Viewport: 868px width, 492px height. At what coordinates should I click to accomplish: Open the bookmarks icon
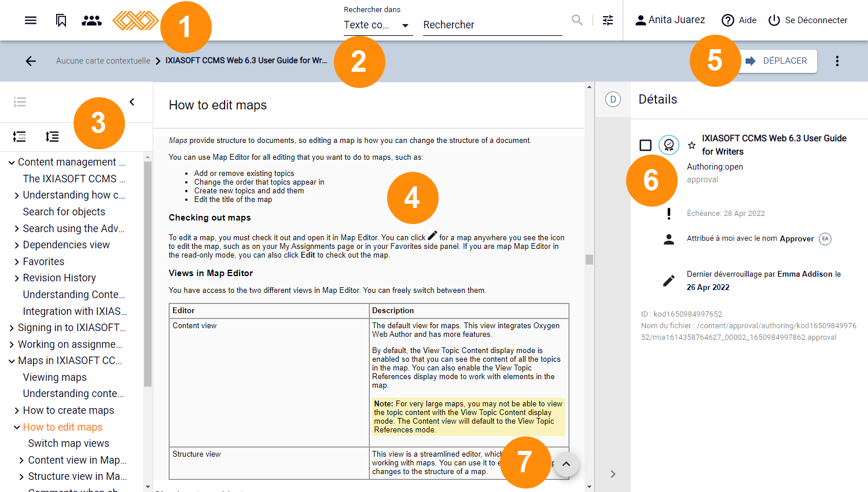point(61,20)
